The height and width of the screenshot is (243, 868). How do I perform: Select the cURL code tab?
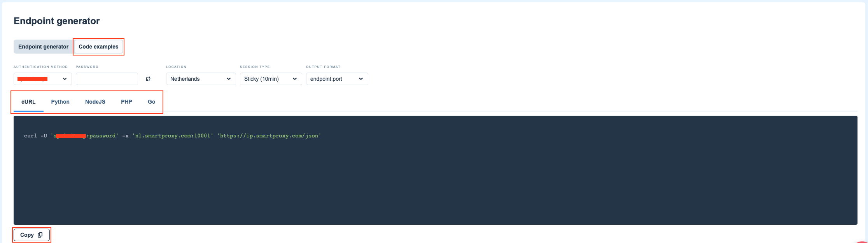[28, 102]
